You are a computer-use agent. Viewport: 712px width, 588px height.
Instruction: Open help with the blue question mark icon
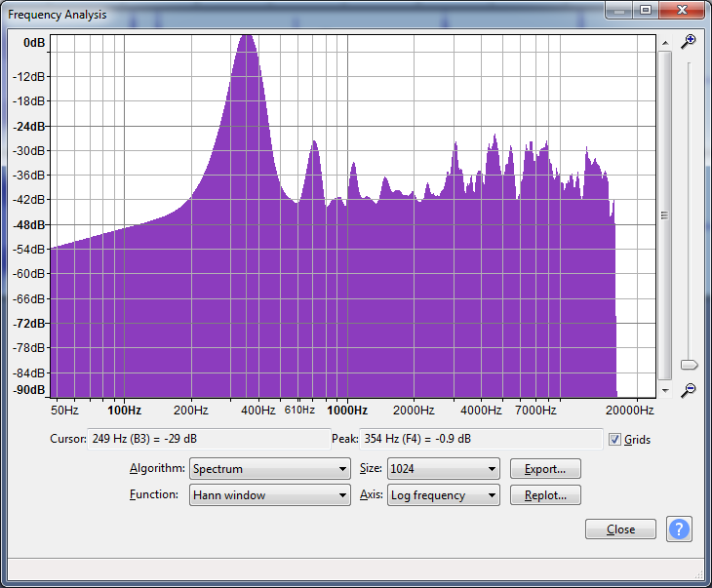[x=679, y=529]
